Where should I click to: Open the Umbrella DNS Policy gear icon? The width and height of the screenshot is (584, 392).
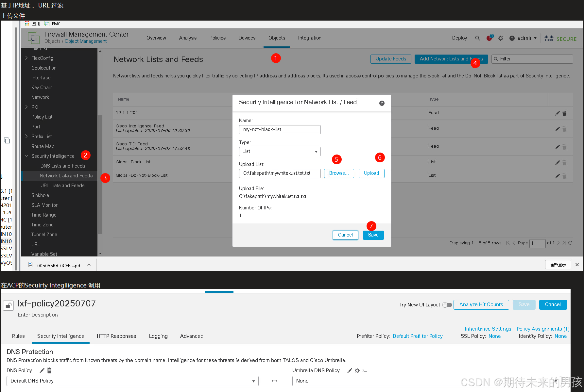[357, 370]
